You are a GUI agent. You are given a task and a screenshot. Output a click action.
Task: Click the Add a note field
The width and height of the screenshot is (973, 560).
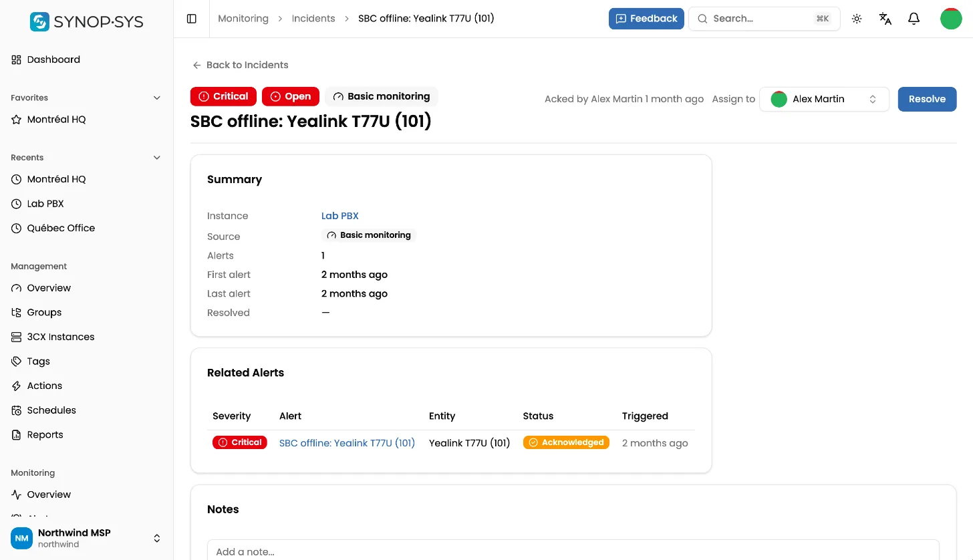click(x=573, y=550)
